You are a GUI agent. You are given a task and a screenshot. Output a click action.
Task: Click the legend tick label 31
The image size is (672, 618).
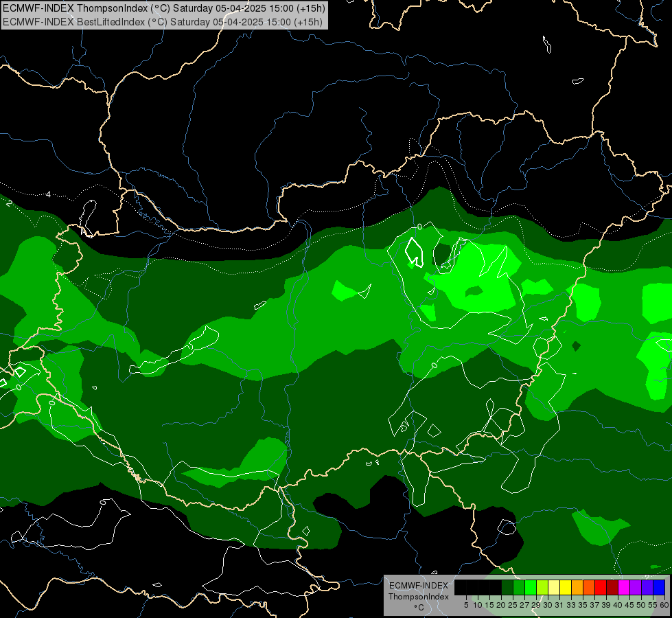pos(559,605)
